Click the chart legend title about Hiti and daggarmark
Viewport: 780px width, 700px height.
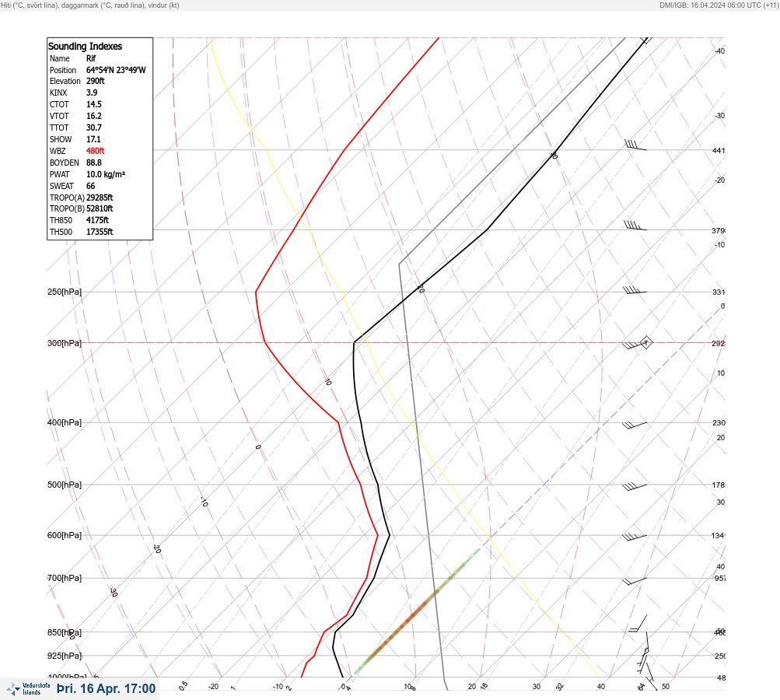click(x=90, y=5)
